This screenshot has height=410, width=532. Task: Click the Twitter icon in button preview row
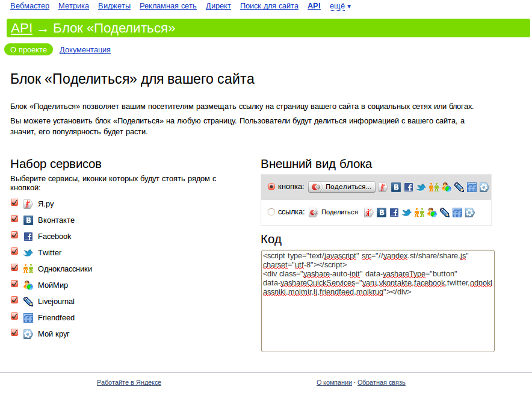[x=421, y=187]
